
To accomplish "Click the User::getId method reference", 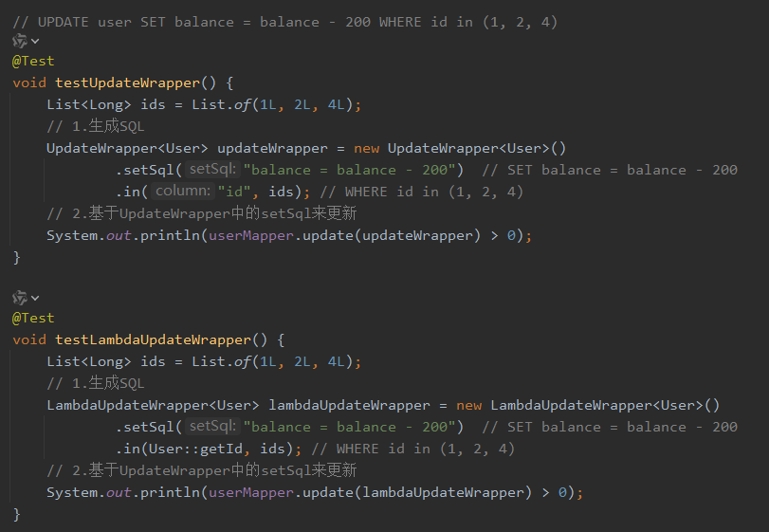I will point(195,449).
